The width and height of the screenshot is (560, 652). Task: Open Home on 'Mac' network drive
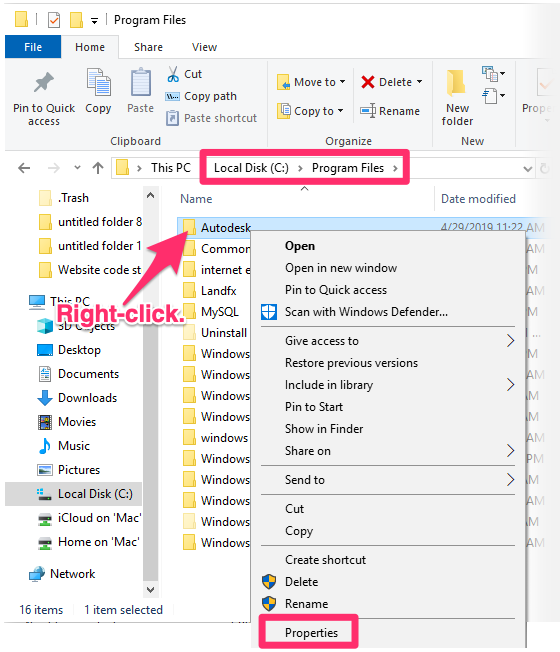click(x=88, y=542)
